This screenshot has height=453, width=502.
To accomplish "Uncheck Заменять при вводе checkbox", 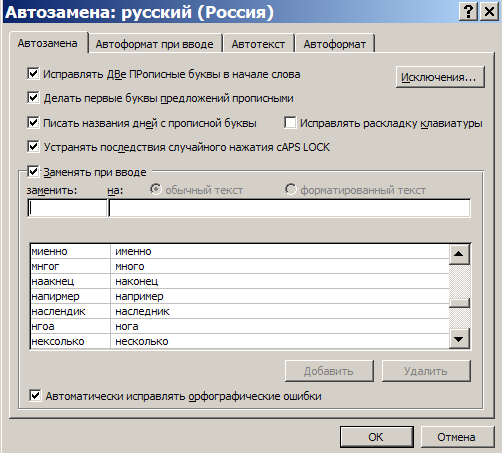I will [33, 172].
